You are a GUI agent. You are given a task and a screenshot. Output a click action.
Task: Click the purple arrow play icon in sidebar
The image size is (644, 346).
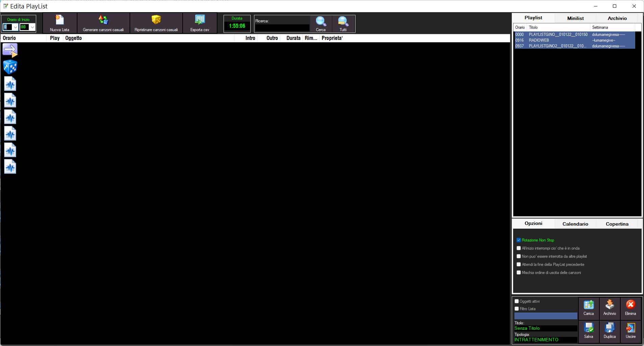(10, 50)
